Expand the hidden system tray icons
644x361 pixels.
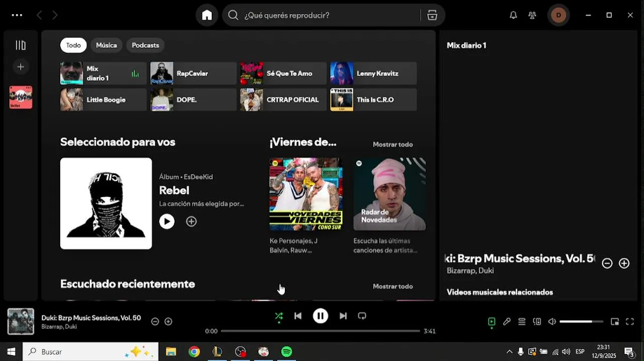[x=510, y=351]
